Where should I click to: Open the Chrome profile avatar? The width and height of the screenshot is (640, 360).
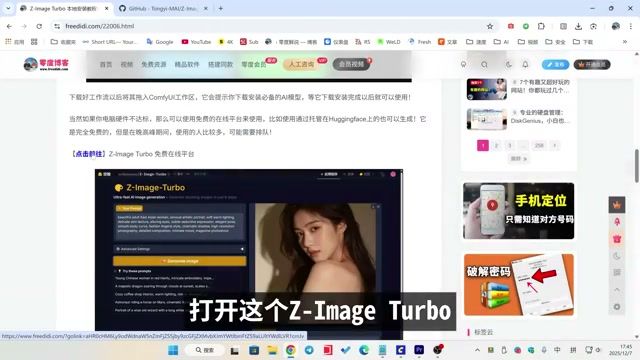tap(616, 26)
